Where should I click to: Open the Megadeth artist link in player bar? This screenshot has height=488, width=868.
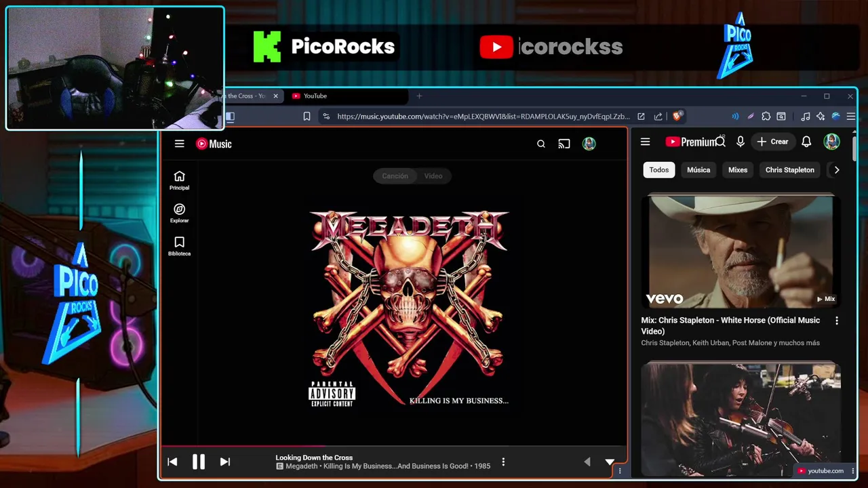point(302,466)
